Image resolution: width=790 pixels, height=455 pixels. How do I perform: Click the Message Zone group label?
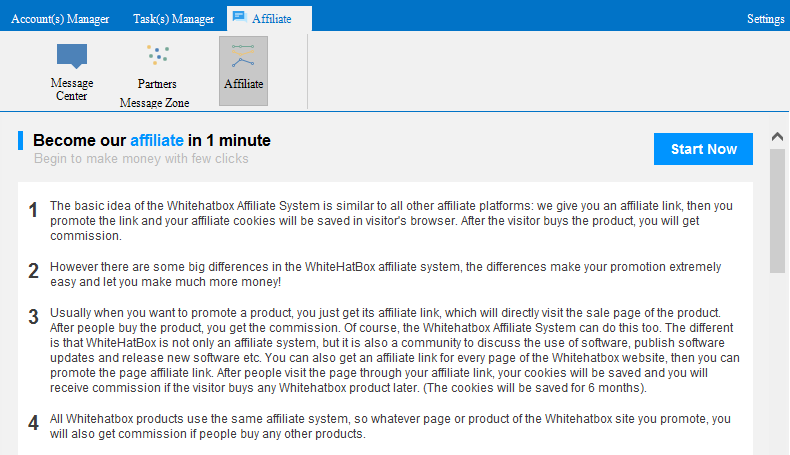154,102
